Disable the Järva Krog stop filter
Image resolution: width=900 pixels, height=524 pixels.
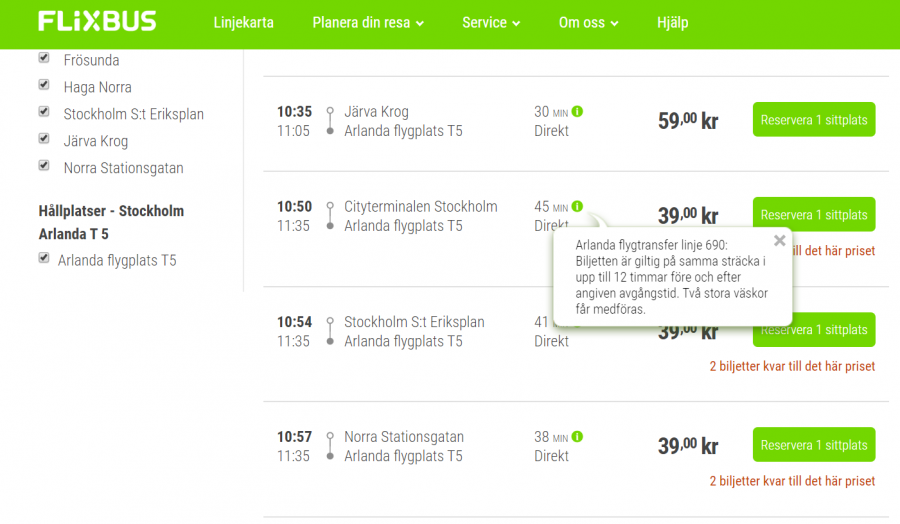44,139
